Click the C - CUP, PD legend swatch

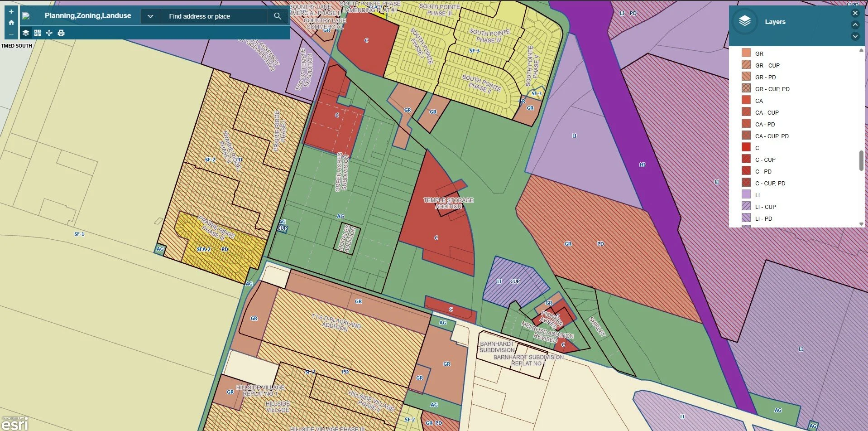(746, 183)
